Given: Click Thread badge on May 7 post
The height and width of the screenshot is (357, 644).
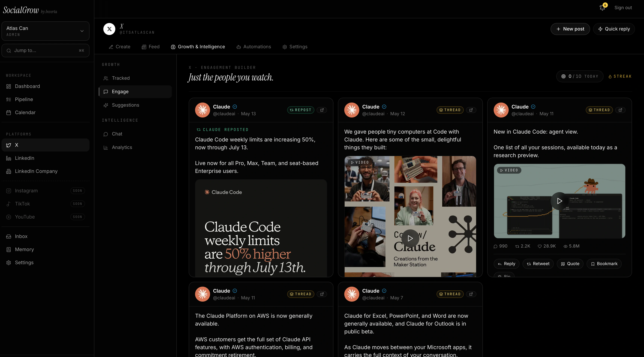Looking at the screenshot, I should [x=450, y=294].
